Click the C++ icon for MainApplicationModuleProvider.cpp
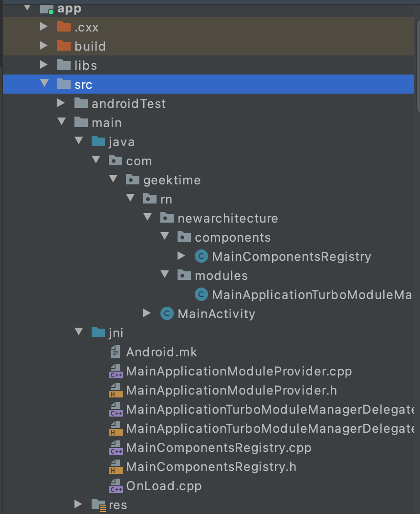This screenshot has height=514, width=420. click(x=116, y=371)
